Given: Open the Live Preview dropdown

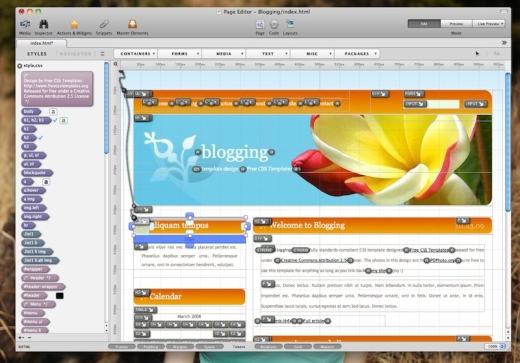Looking at the screenshot, I should coord(489,24).
